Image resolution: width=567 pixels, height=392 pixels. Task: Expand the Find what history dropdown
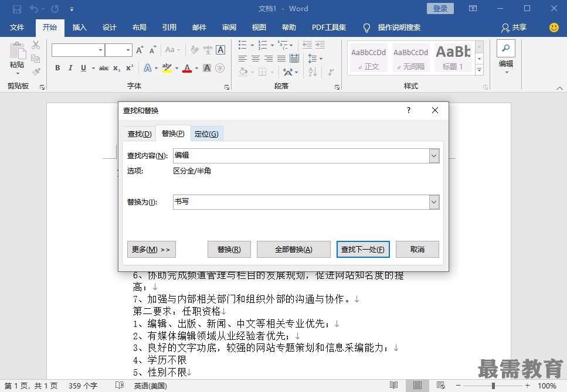click(x=434, y=156)
